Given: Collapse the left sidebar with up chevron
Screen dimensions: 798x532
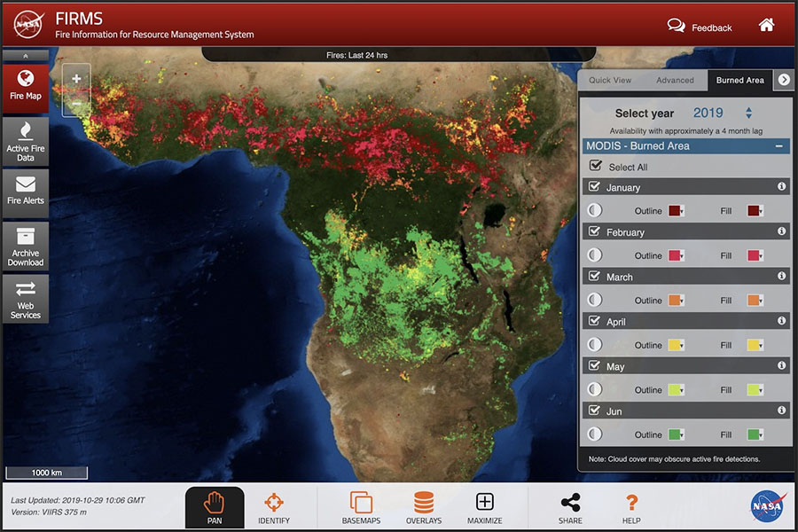Looking at the screenshot, I should coord(26,56).
